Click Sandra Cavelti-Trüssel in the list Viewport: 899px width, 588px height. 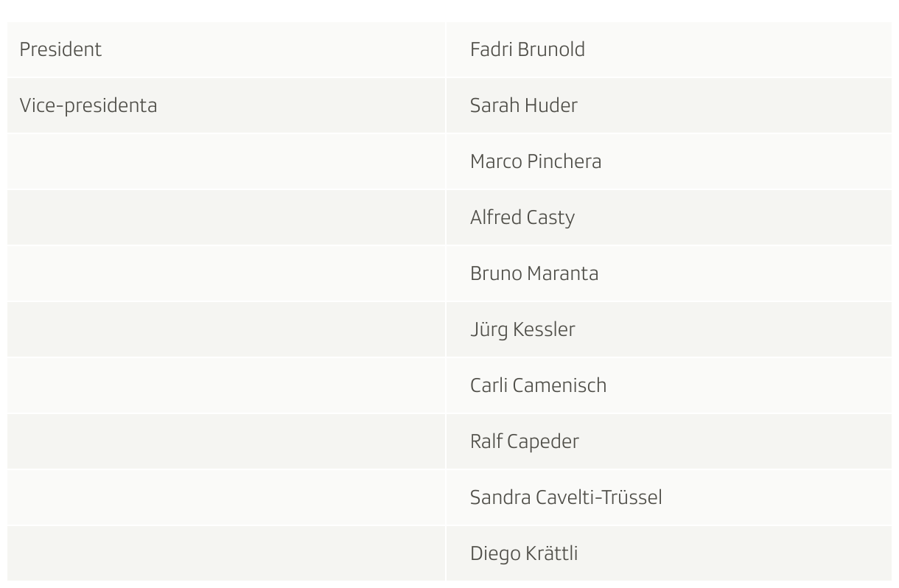(x=566, y=497)
